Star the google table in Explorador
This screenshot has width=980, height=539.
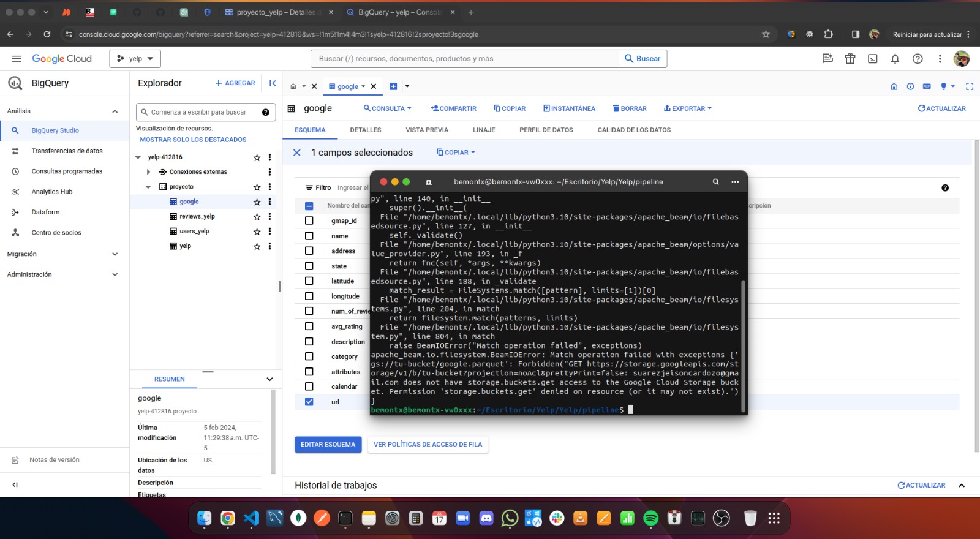coord(257,202)
